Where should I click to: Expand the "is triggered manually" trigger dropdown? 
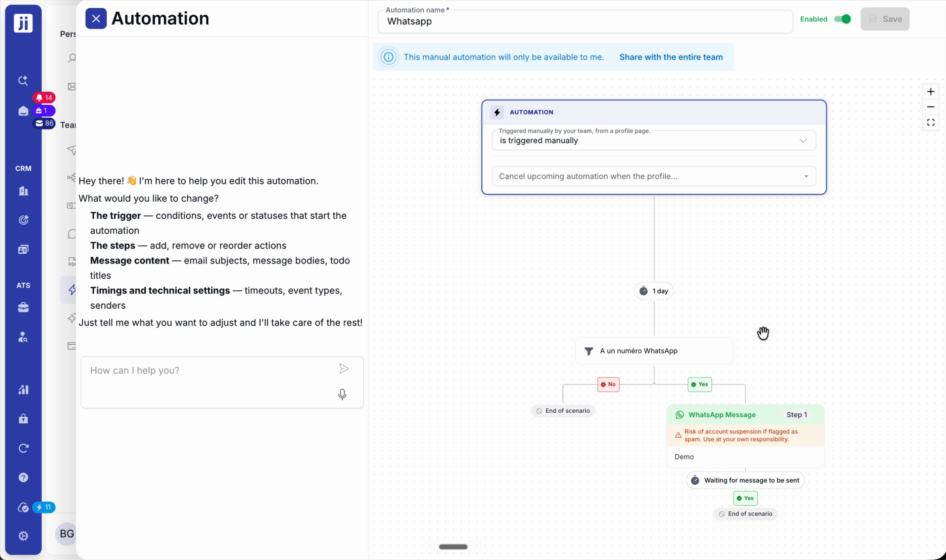point(654,140)
